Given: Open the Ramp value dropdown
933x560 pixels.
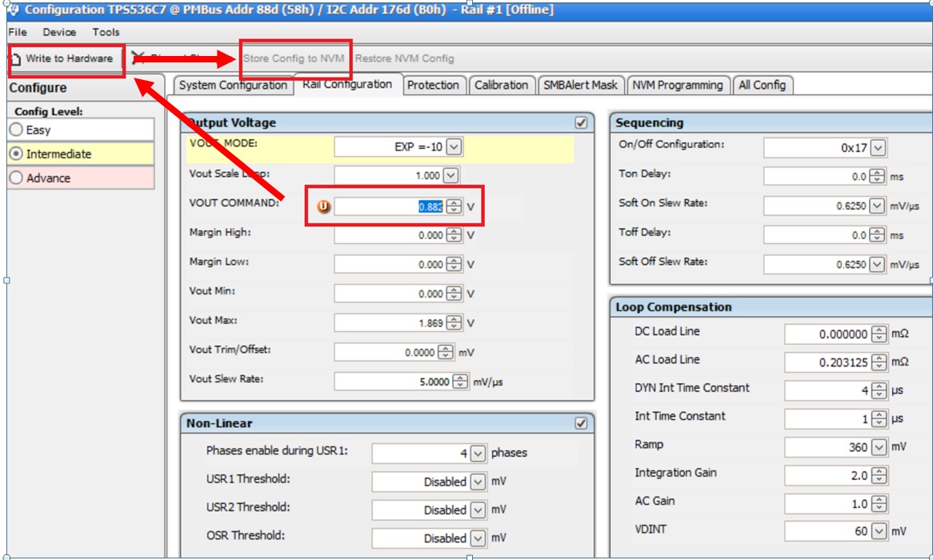Looking at the screenshot, I should pyautogui.click(x=879, y=447).
